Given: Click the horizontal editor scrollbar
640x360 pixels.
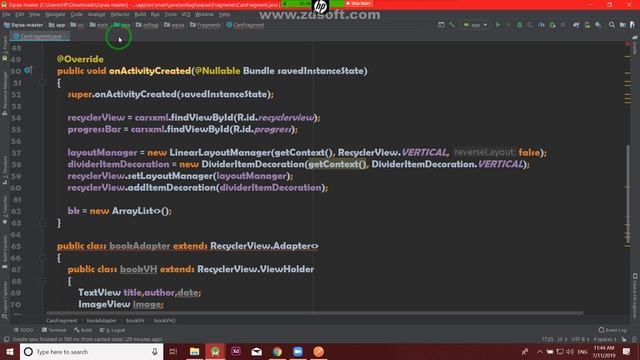Looking at the screenshot, I should pos(314,313).
